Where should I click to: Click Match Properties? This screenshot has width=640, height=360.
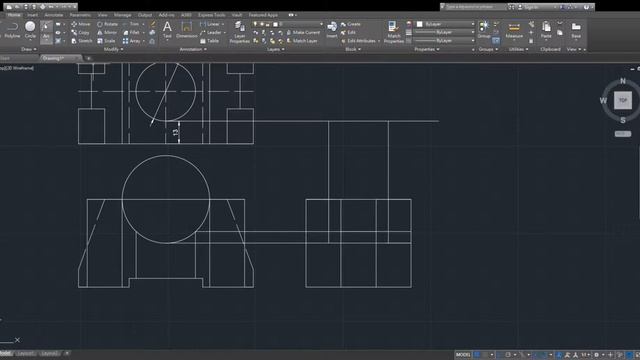[x=393, y=33]
